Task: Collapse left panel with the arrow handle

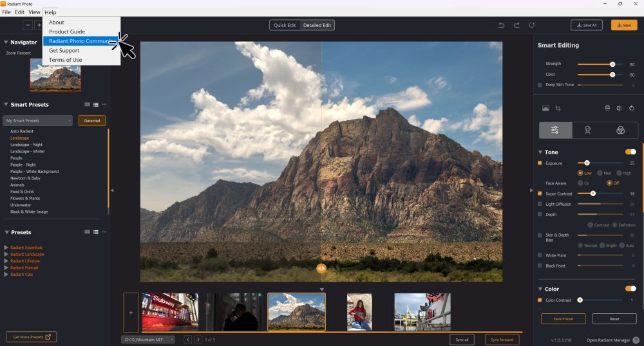Action: [x=111, y=190]
